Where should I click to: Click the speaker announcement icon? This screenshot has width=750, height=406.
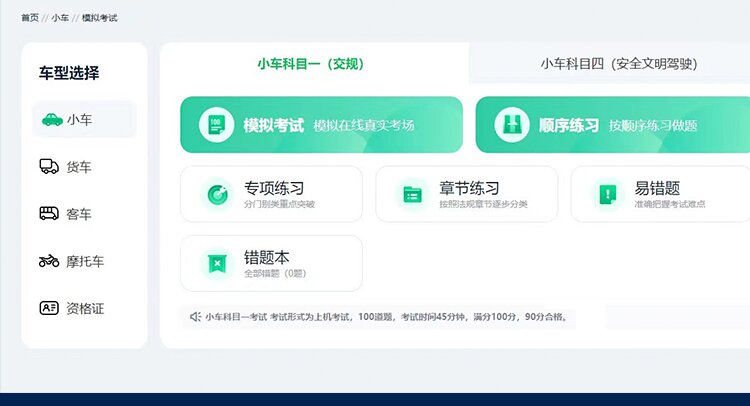tap(195, 317)
